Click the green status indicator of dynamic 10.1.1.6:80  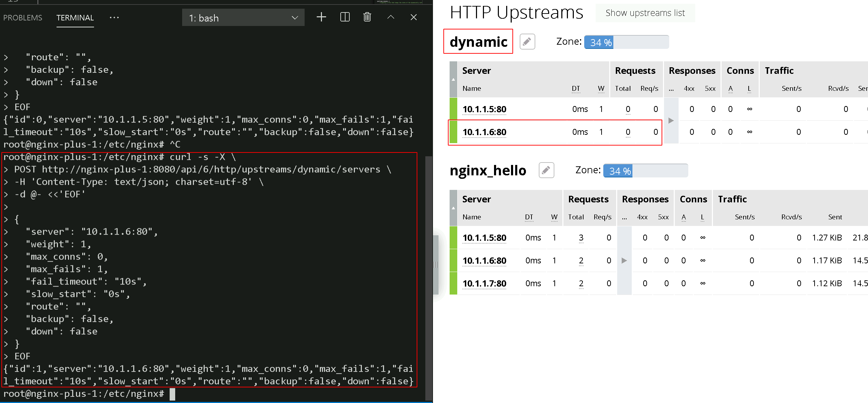pos(453,132)
